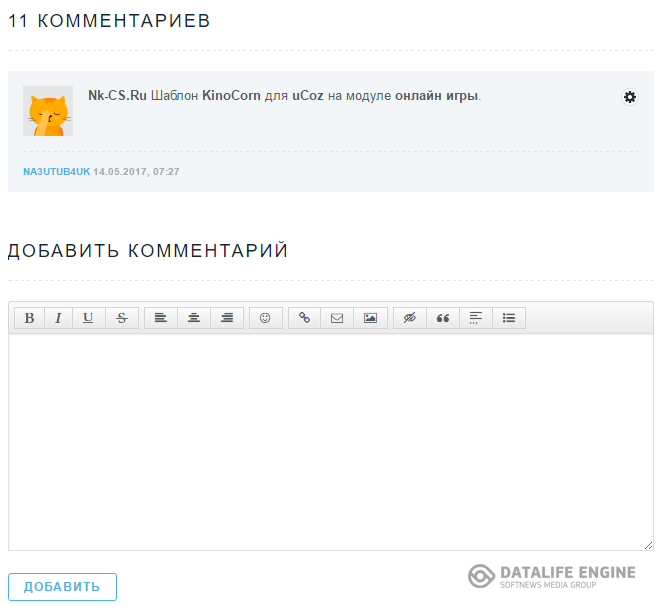660x607 pixels.
Task: Open NA3UTUB4UK user profile link
Action: (x=56, y=172)
